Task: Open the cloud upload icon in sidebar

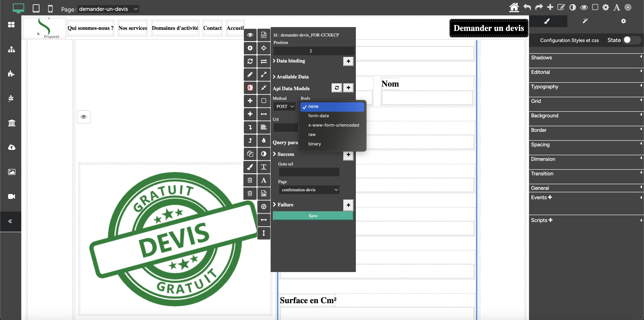Action: [11, 147]
